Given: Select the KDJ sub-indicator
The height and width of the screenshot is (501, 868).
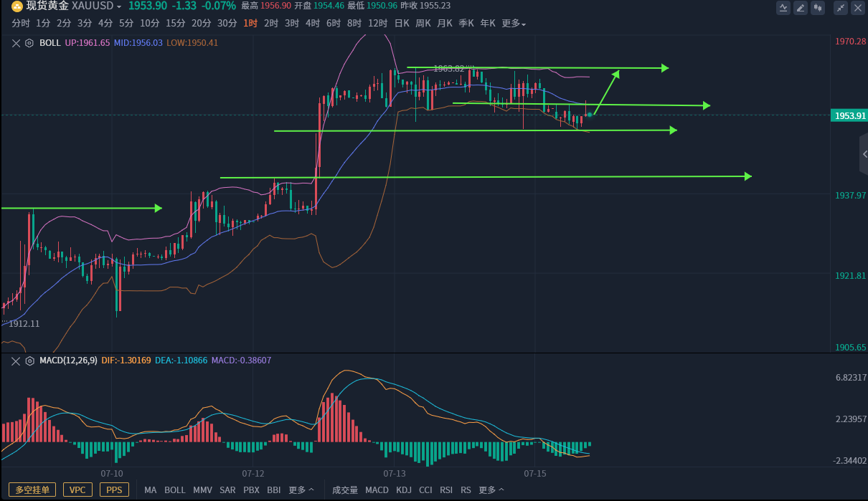Looking at the screenshot, I should [404, 490].
